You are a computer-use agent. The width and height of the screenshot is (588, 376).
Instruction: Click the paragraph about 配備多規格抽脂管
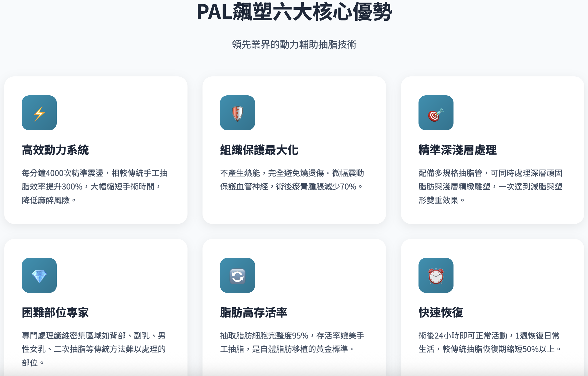(490, 187)
